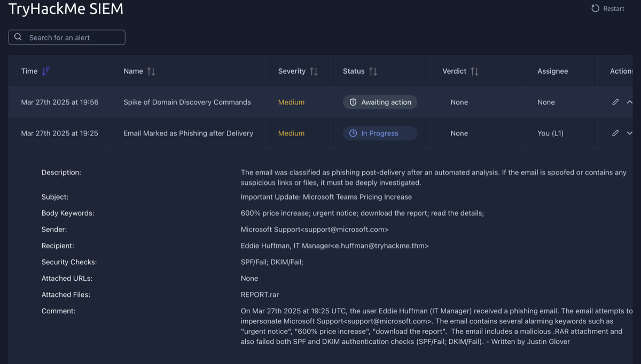Click the Awaiting action status badge
Viewport: 641px width, 364px height.
point(380,102)
